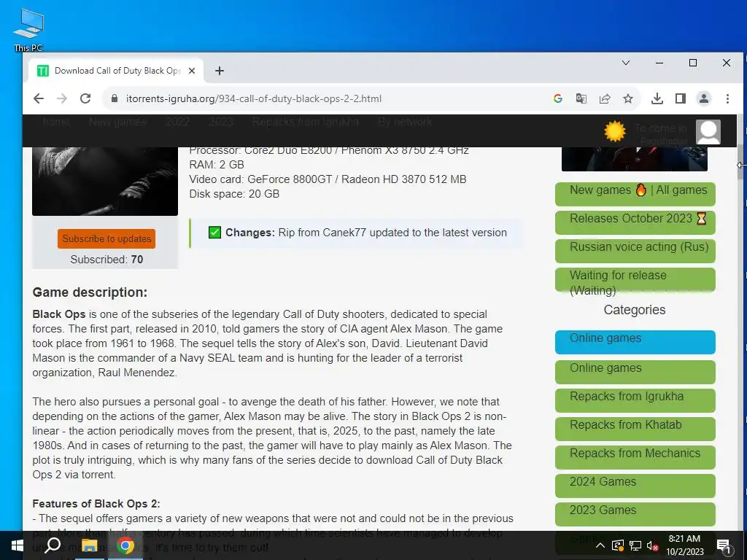Click Disk space: 20 GB text
The image size is (747, 560).
[x=234, y=194]
